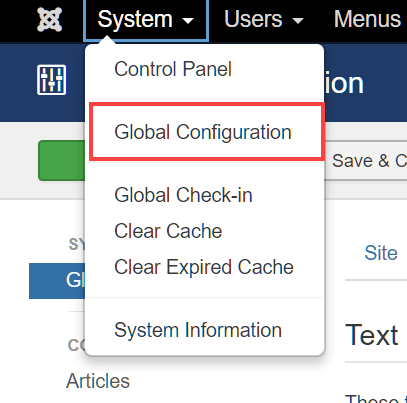
Task: Click the green Save button
Action: [x=62, y=161]
